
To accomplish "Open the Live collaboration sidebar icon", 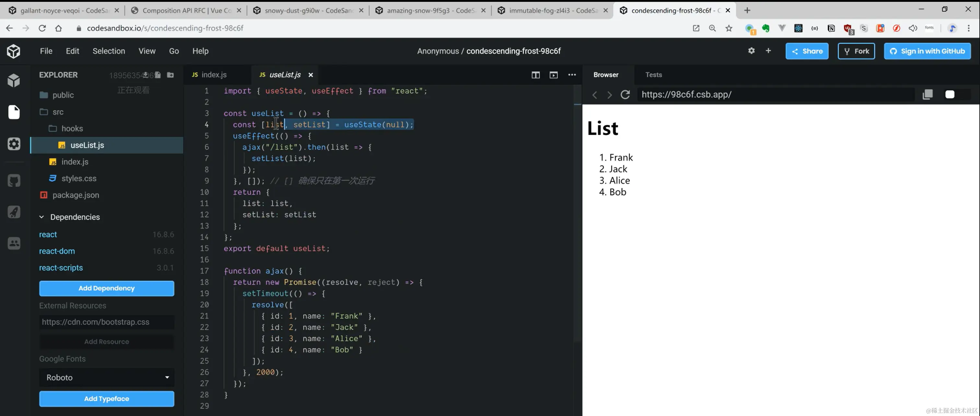I will 14,243.
